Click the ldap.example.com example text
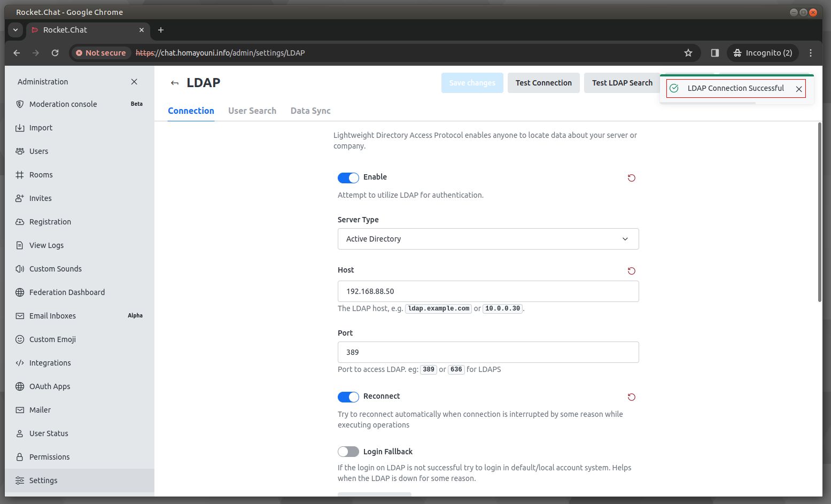Screen dimensions: 831x504 click(439, 308)
